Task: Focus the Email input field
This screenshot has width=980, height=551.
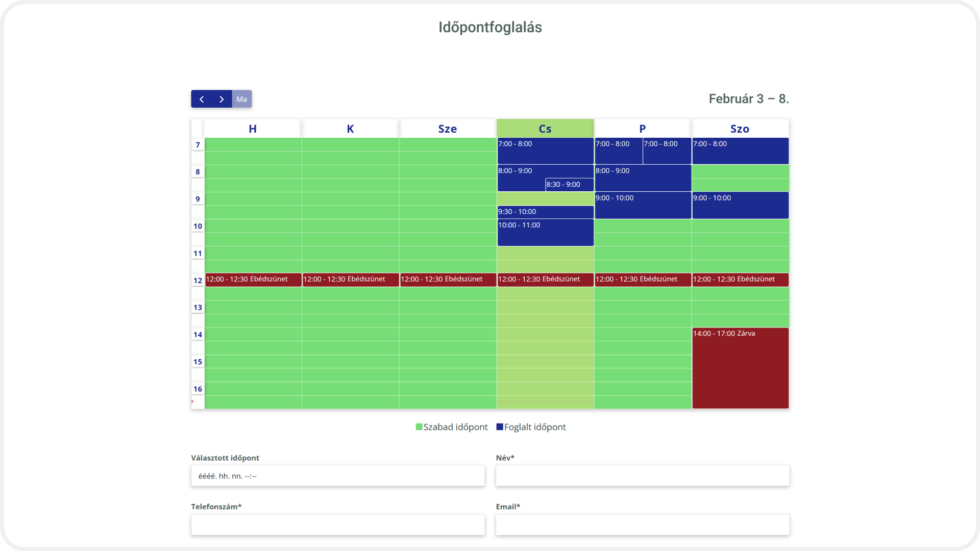Action: [642, 525]
